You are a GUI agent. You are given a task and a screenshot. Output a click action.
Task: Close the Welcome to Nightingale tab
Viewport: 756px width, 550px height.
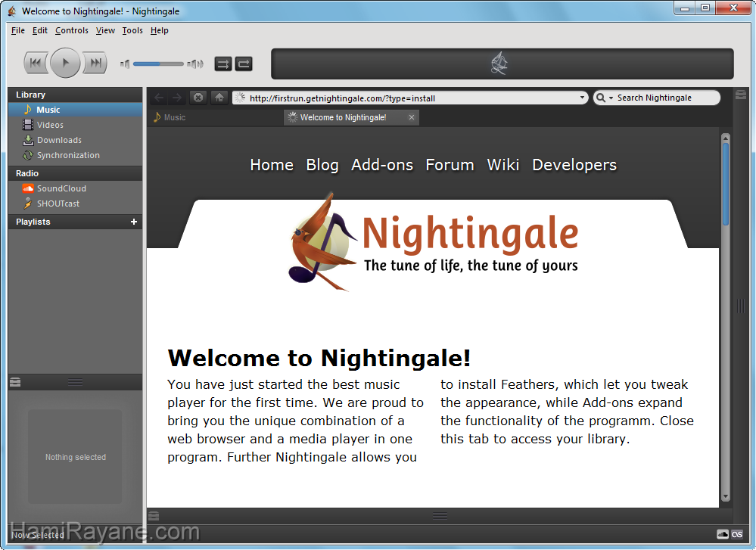[x=411, y=117]
